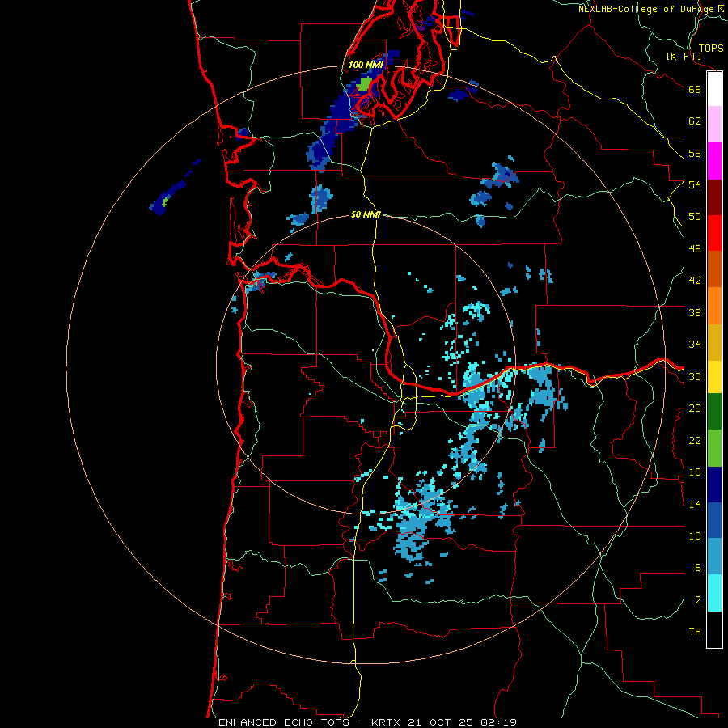This screenshot has height=728, width=728.
Task: Click the legend value "66"
Action: click(x=695, y=89)
